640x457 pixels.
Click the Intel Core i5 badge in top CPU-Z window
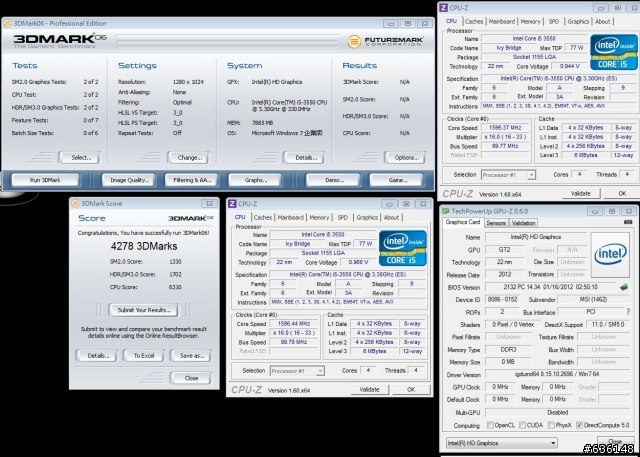[614, 52]
